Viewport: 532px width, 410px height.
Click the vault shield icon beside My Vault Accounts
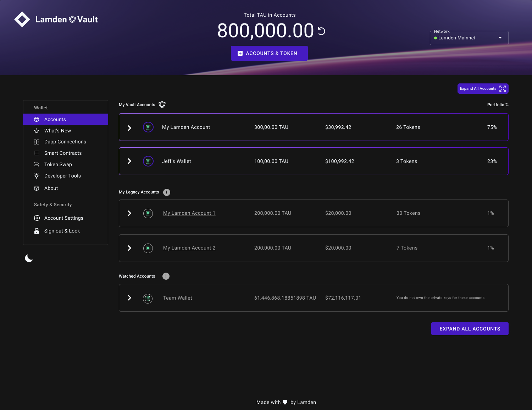[162, 105]
